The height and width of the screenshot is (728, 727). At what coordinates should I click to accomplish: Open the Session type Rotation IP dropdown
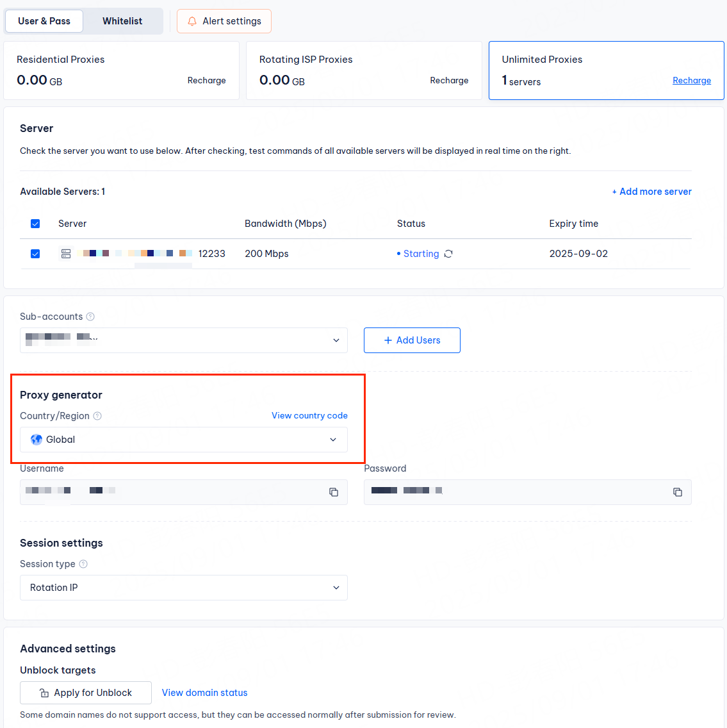[x=184, y=588]
